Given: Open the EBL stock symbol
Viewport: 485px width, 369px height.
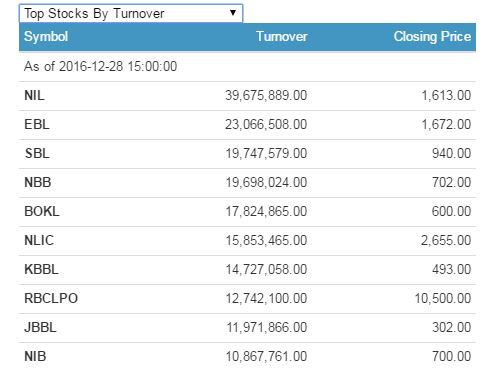Looking at the screenshot, I should point(37,125).
